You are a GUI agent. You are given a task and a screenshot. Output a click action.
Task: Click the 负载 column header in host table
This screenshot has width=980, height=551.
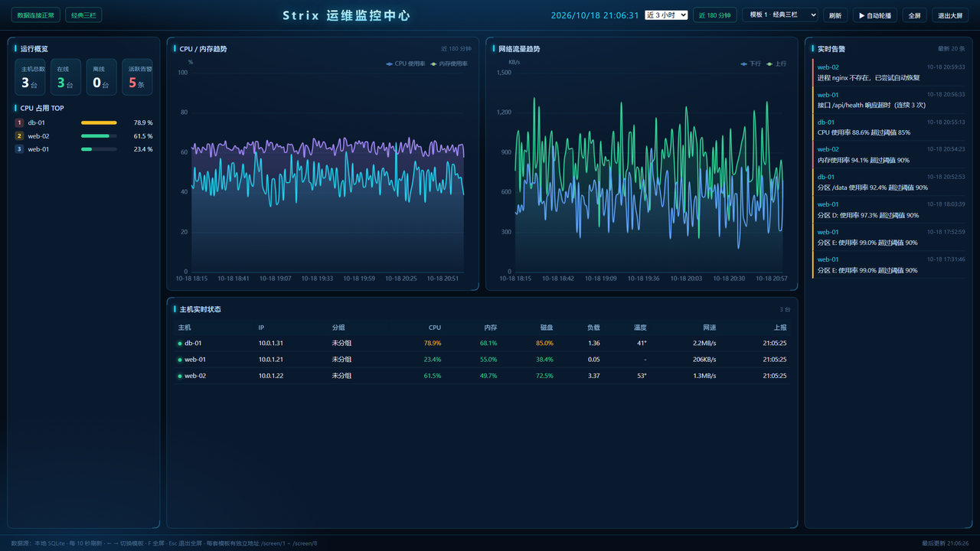click(x=593, y=328)
